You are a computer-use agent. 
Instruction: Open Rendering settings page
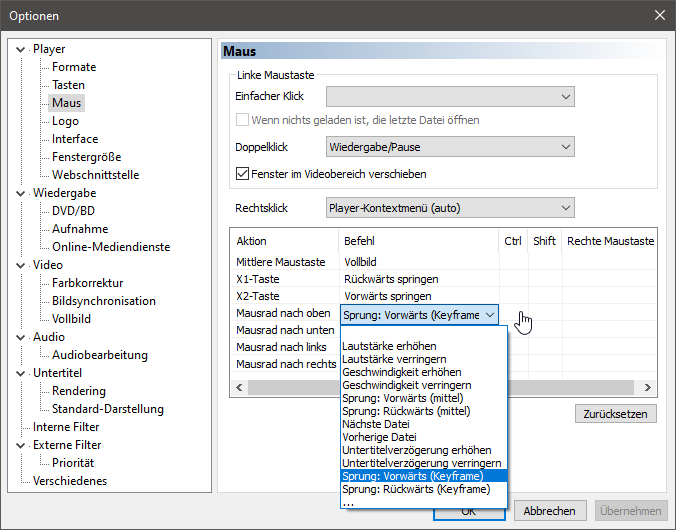[78, 391]
